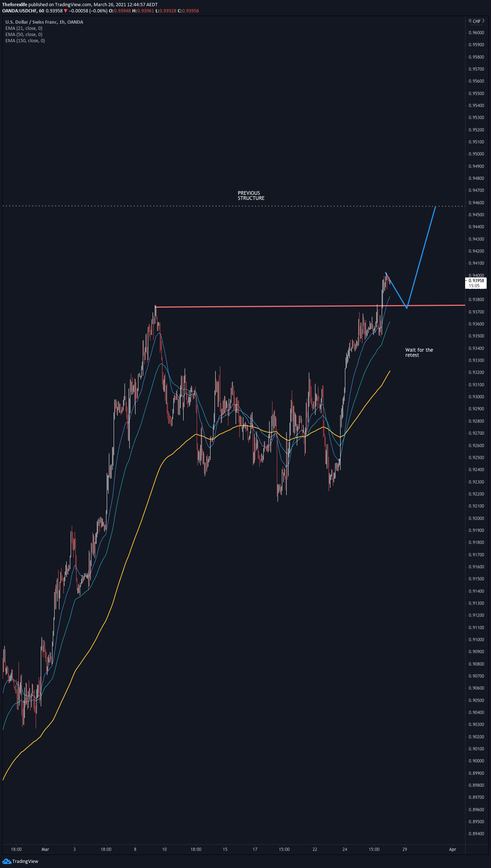Click the 17 date on the time axis
Screen dimensions: 491x868
point(255,849)
